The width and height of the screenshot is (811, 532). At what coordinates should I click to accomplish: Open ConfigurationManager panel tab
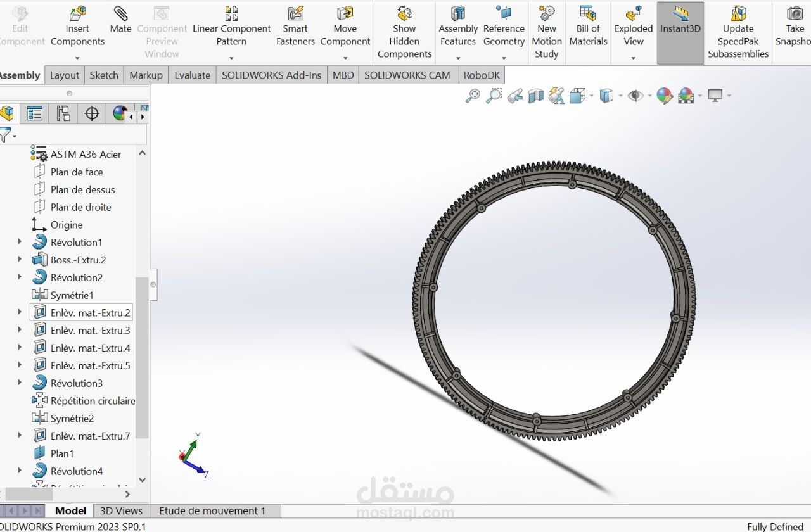point(63,113)
